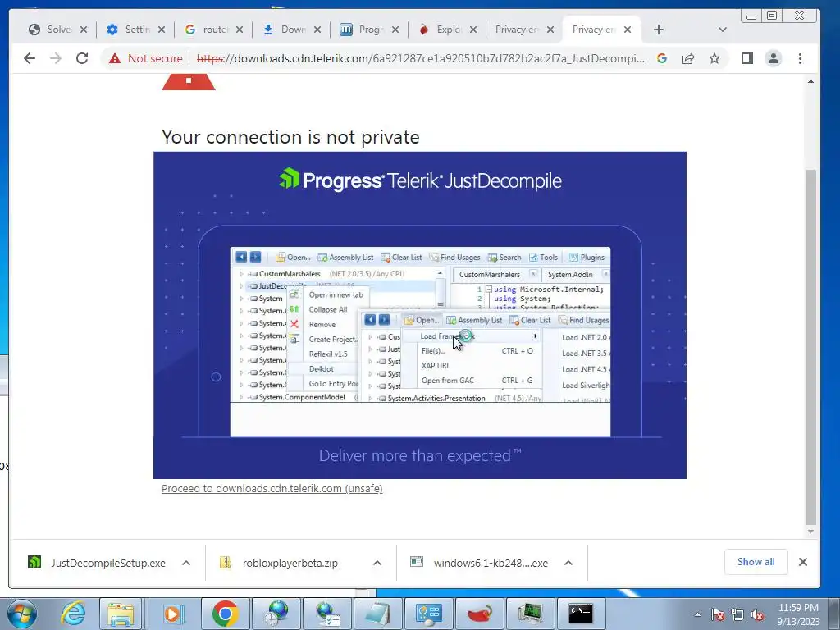Open a new browser tab
The width and height of the screenshot is (840, 630).
click(x=659, y=30)
